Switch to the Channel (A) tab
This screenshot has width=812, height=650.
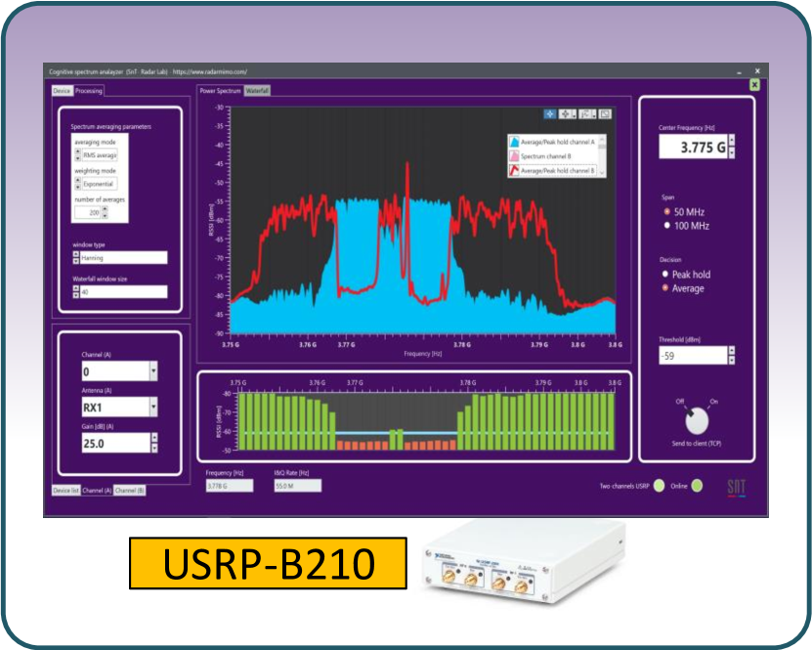coord(97,490)
